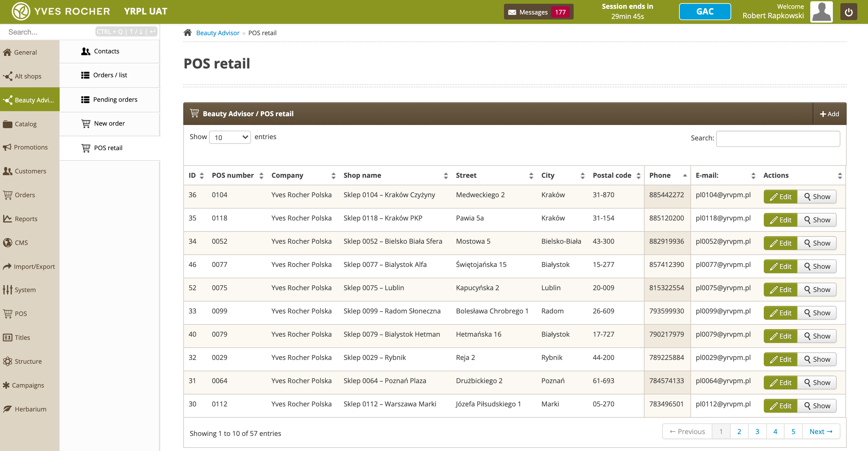Screen dimensions: 868x451
Task: Click the Herbarium leaf icon
Action: pyautogui.click(x=8, y=409)
